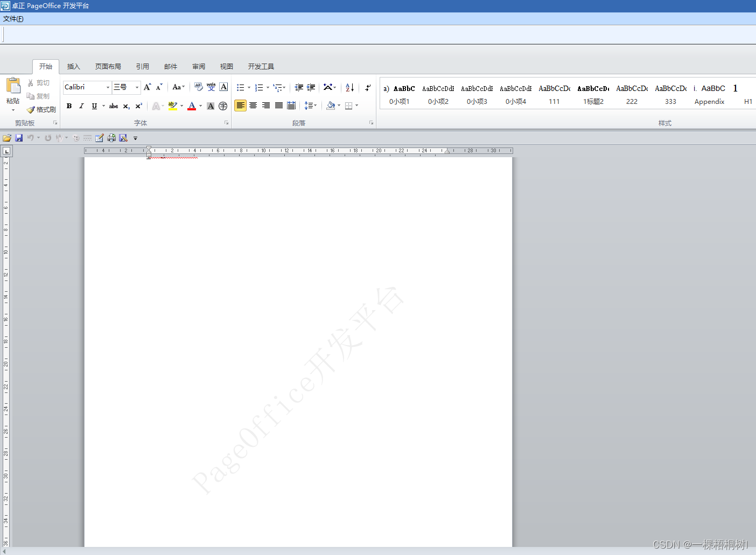The image size is (756, 555).
Task: Click the Save floppy disk icon
Action: coord(19,138)
